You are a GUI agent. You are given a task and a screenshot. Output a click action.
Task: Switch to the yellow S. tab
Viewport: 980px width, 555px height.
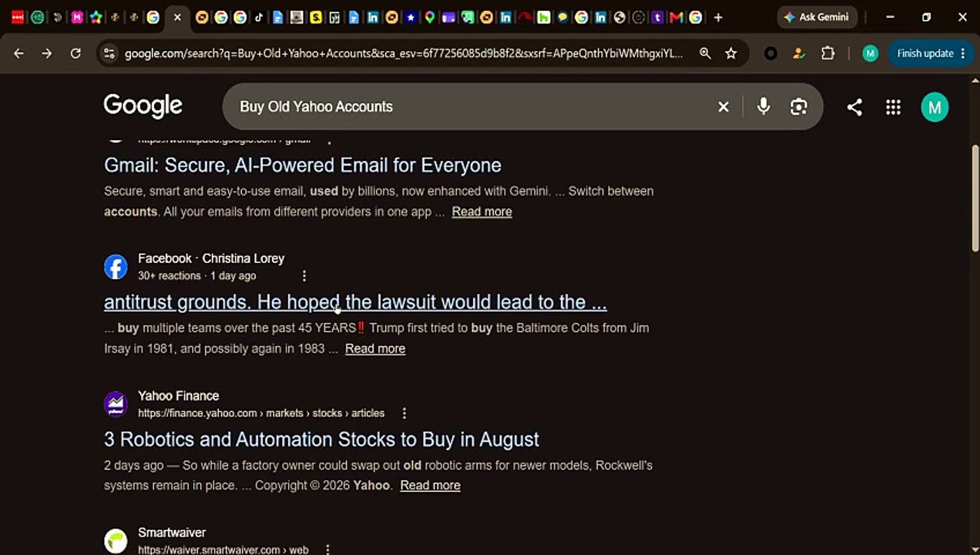316,17
